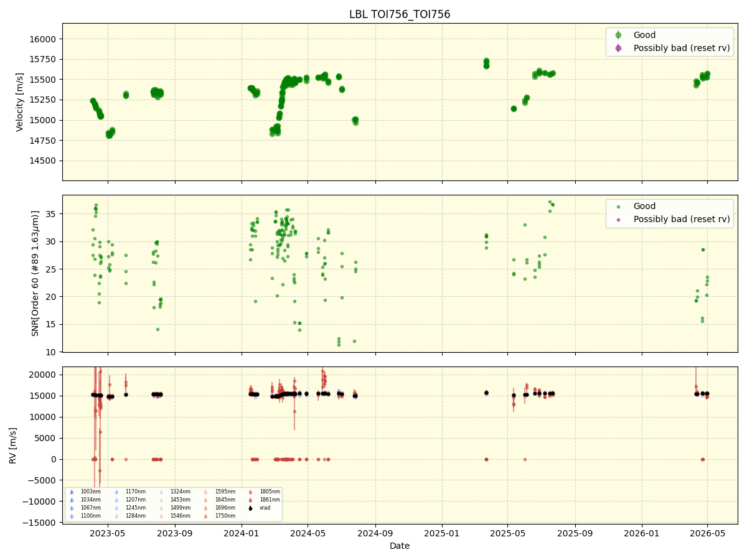Click the 2023-09 date tick label
The height and width of the screenshot is (560, 747).
tap(175, 533)
